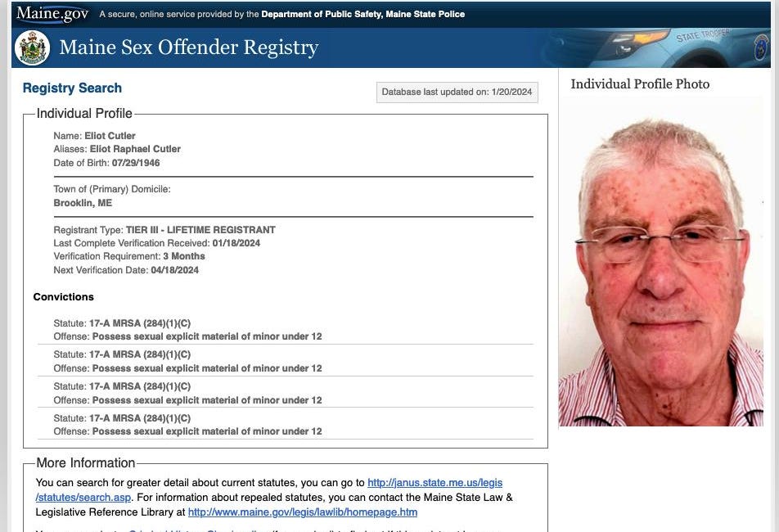The image size is (779, 532).
Task: Select the 3 Months verification requirement
Action: click(x=184, y=256)
